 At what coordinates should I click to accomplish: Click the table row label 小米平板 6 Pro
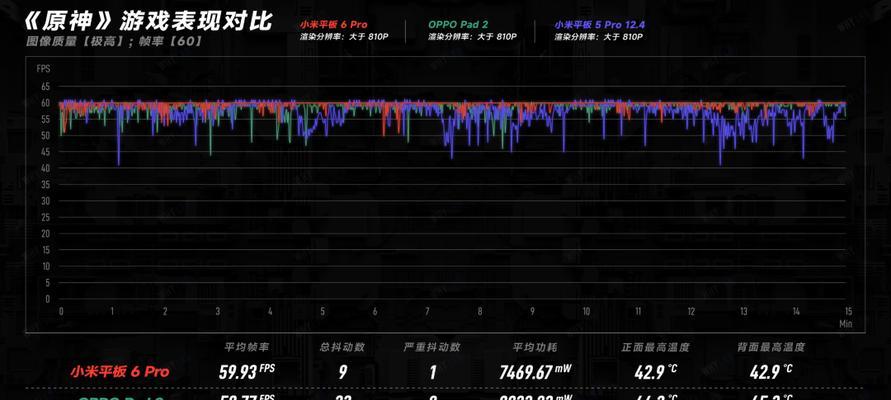pos(120,372)
